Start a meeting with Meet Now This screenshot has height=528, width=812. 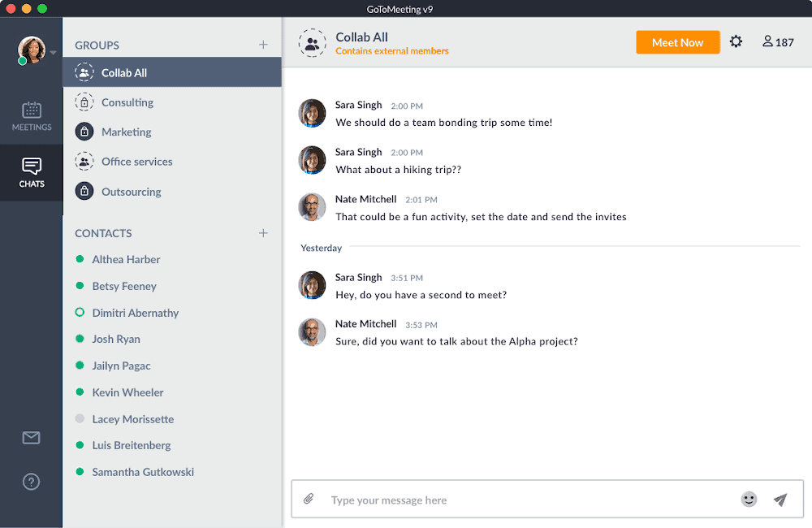tap(677, 41)
